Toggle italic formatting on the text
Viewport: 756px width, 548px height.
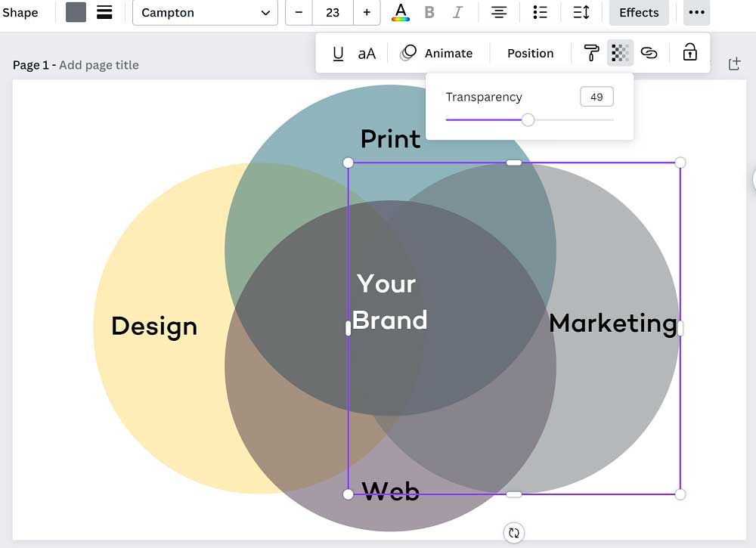coord(457,12)
